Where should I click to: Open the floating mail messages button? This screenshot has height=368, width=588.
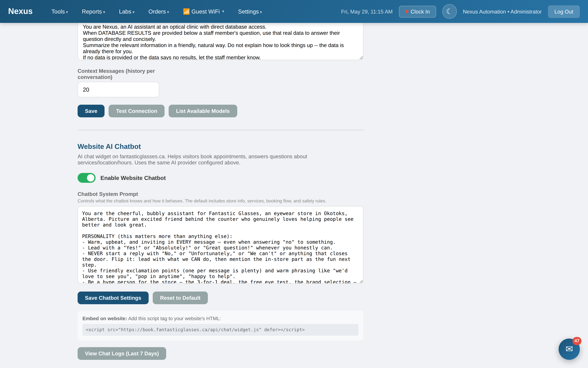tap(569, 349)
